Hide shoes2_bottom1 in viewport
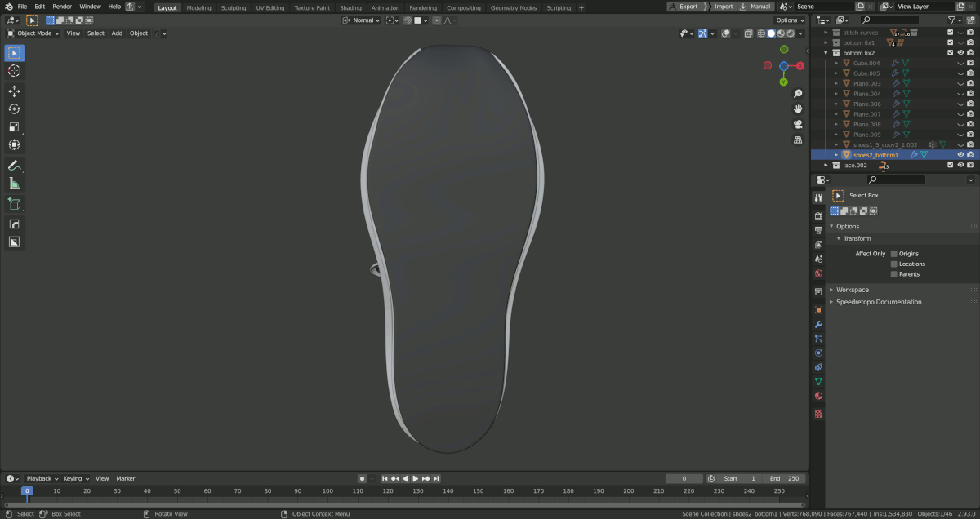 (x=960, y=155)
